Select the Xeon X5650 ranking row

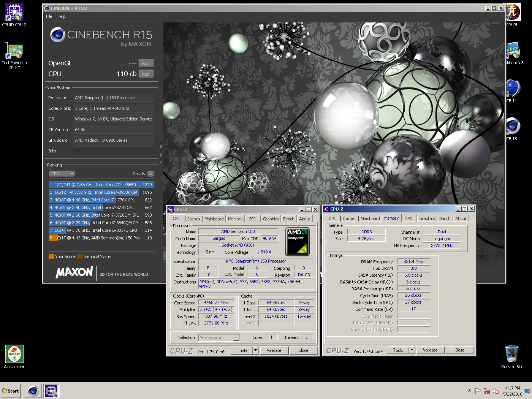click(101, 185)
